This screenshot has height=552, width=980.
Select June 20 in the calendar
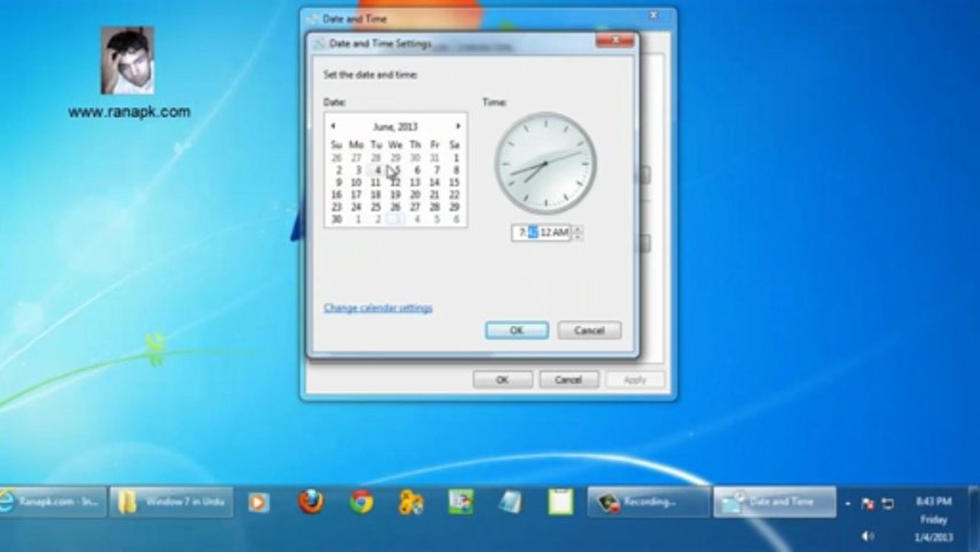415,195
